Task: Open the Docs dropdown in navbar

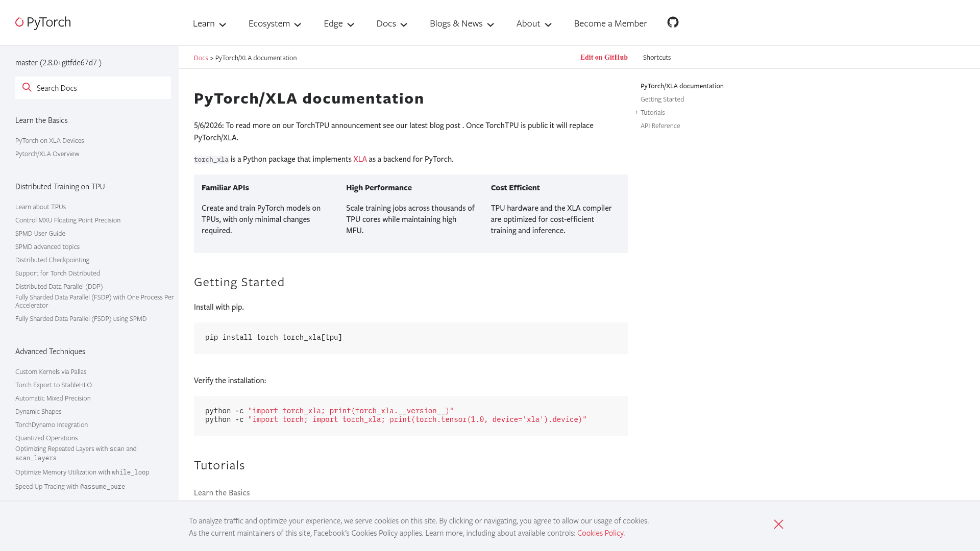Action: [391, 23]
